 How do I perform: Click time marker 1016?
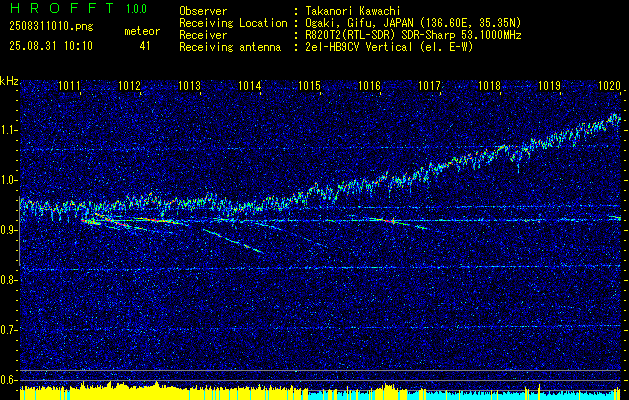(x=369, y=85)
